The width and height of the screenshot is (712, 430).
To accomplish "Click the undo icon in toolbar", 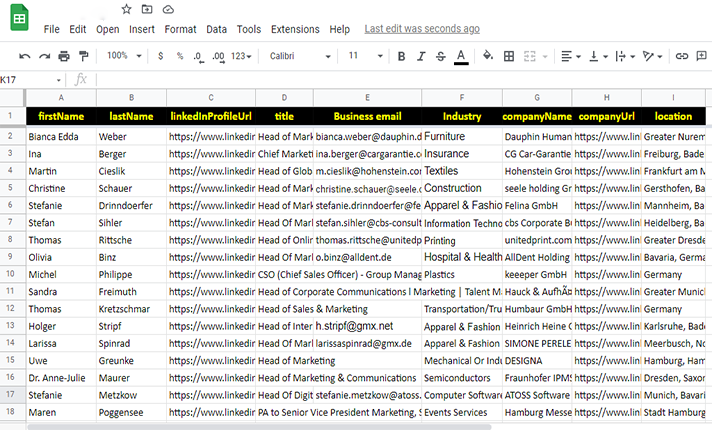I will (24, 56).
